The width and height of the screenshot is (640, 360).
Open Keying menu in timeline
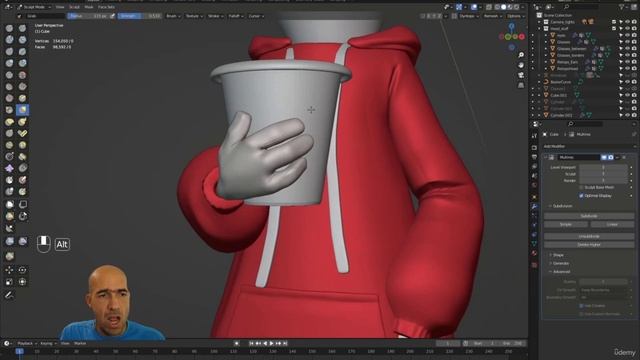48,343
